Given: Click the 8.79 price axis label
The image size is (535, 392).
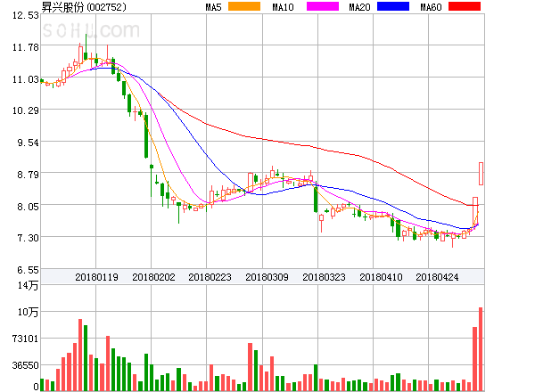Looking at the screenshot, I should (x=29, y=175).
